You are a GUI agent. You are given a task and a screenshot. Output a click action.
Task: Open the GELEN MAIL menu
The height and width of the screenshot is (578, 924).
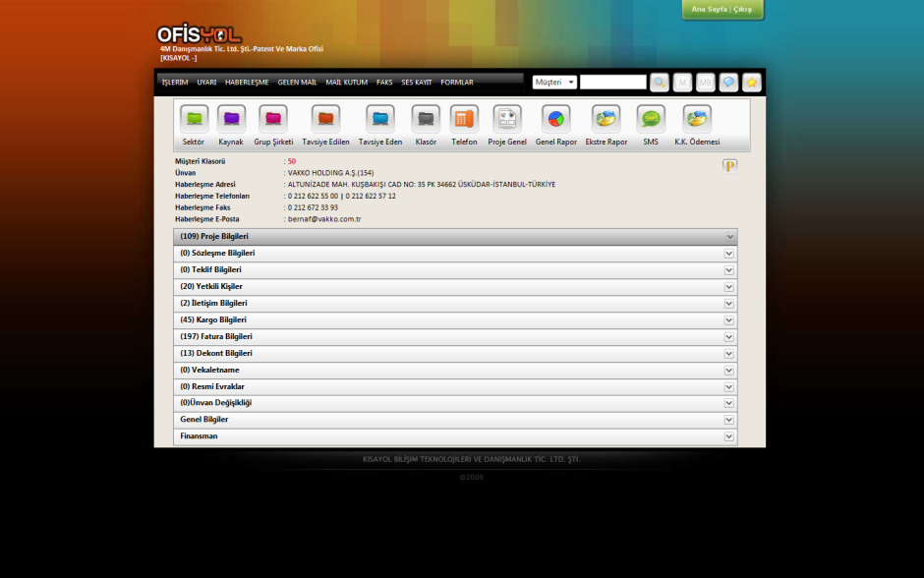297,83
